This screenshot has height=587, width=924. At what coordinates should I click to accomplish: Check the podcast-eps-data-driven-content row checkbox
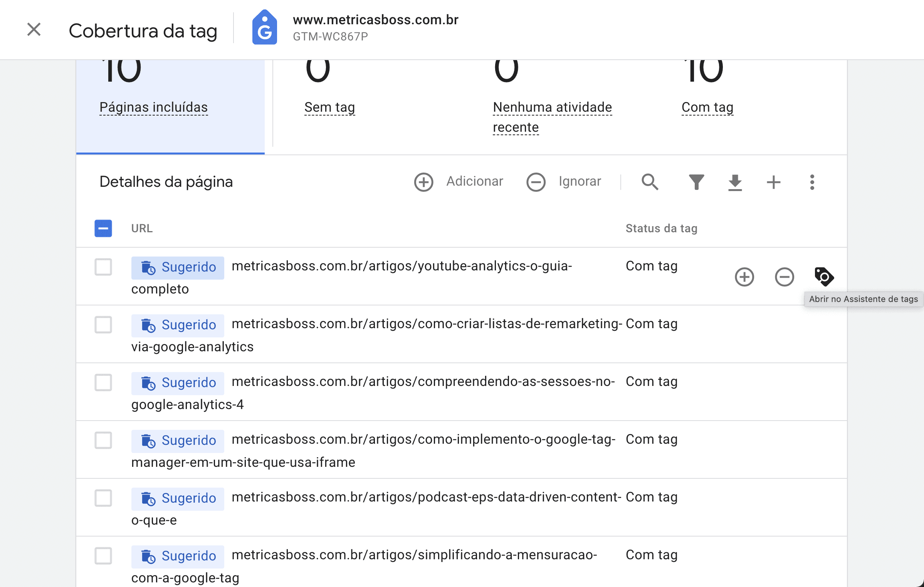103,498
